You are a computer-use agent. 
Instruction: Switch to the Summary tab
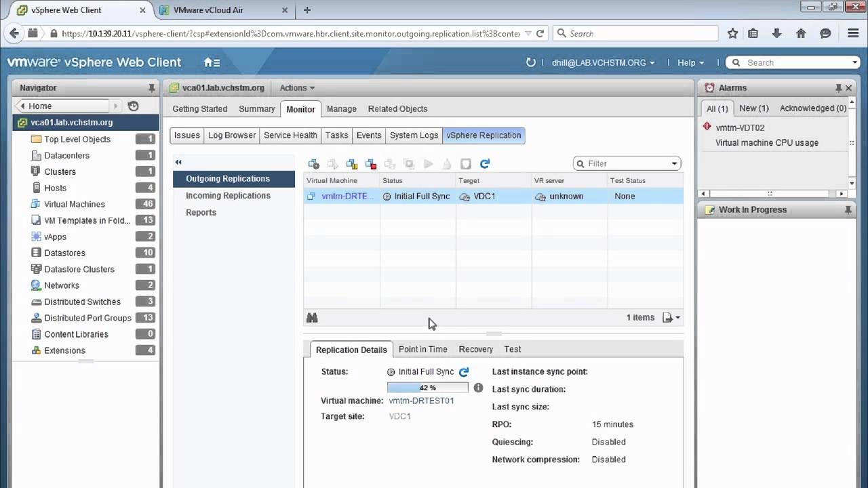tap(256, 109)
